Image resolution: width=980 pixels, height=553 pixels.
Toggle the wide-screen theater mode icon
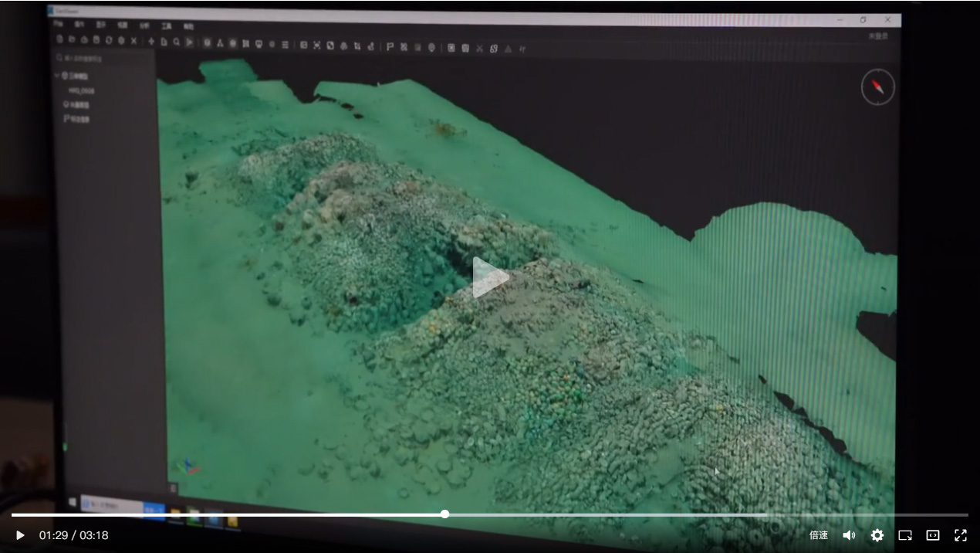click(x=933, y=535)
